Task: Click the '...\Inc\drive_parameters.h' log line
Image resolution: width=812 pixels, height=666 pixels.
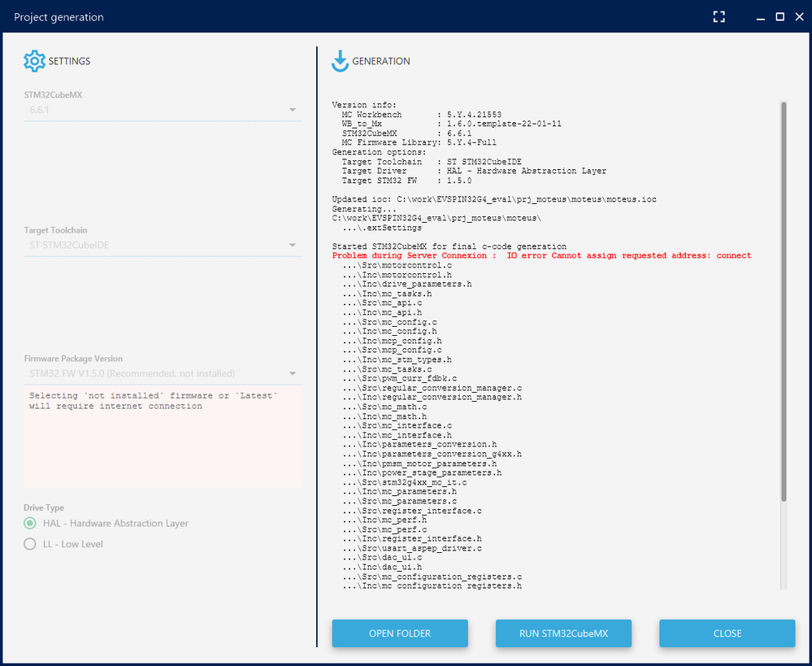Action: tap(407, 285)
